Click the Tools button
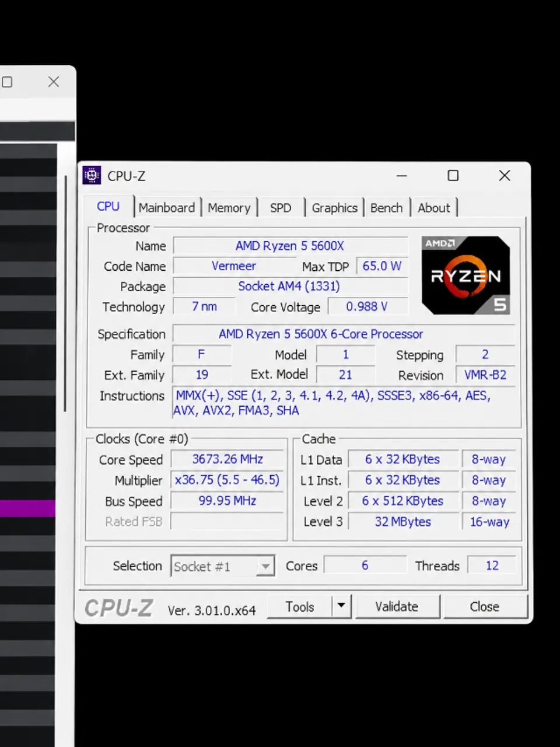 pyautogui.click(x=300, y=606)
